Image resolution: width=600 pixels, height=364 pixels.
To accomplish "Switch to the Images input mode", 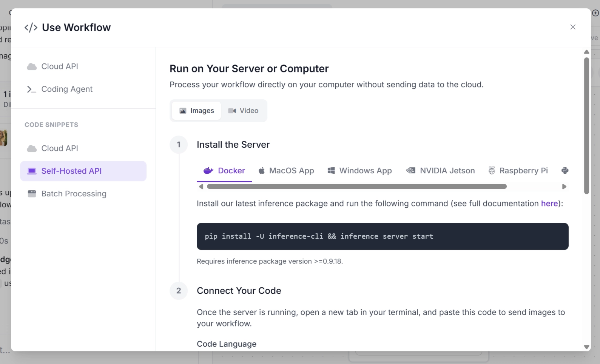I will tap(196, 111).
